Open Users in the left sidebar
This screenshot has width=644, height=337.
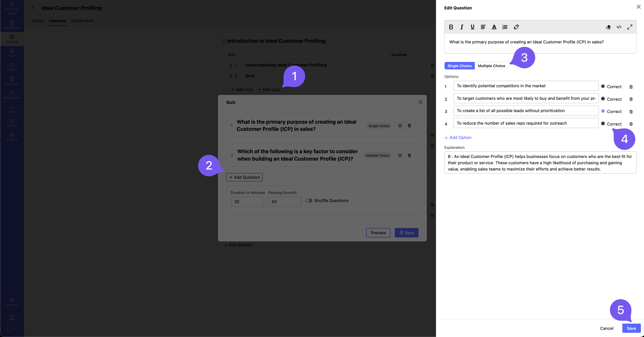[12, 109]
